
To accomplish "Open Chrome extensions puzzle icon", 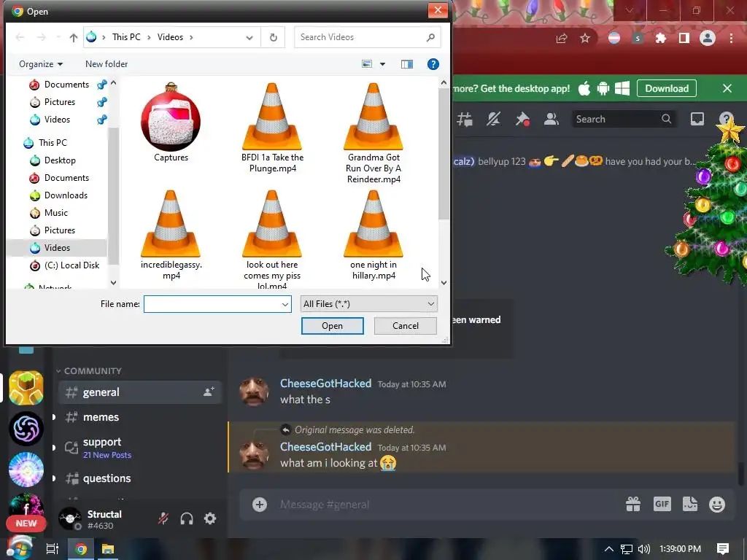I will tap(661, 38).
